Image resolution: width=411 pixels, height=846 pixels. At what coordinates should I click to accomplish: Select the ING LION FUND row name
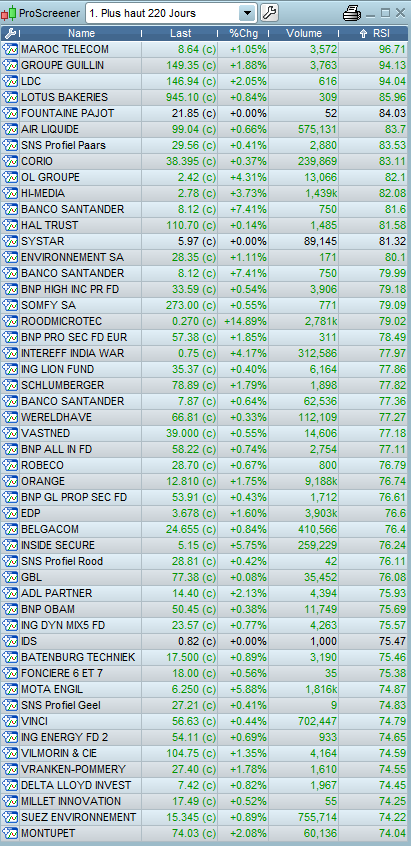(x=57, y=369)
